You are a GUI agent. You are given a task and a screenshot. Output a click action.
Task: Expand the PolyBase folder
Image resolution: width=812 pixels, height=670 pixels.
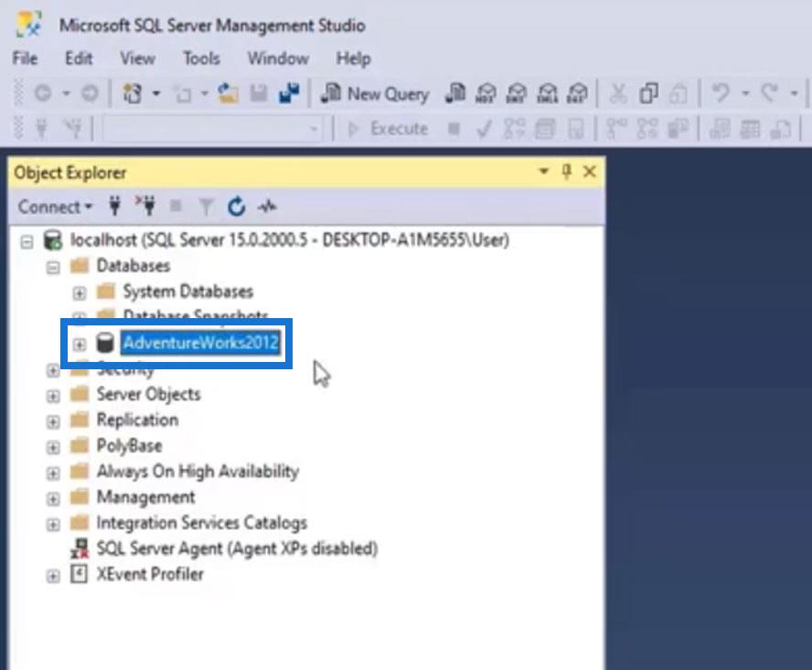[x=53, y=447]
